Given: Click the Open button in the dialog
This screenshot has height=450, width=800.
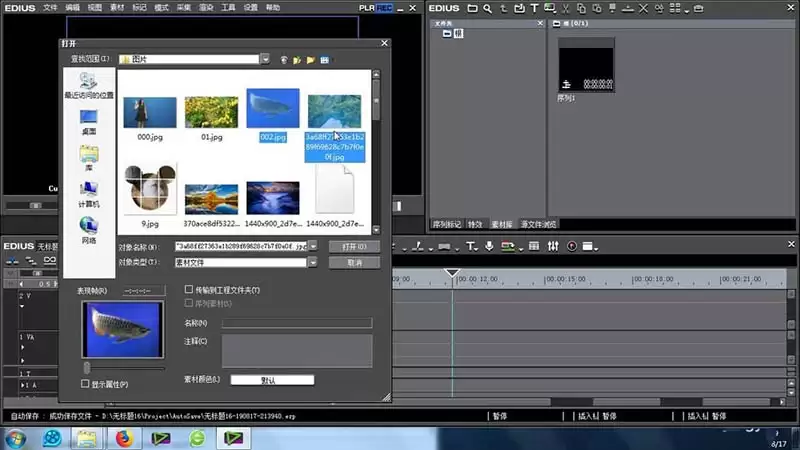Looking at the screenshot, I should tap(354, 246).
